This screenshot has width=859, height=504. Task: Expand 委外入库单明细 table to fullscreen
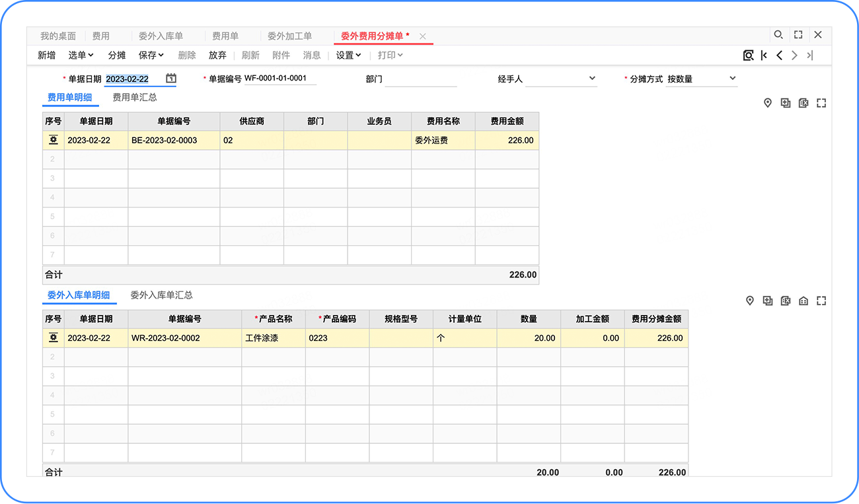tap(821, 301)
